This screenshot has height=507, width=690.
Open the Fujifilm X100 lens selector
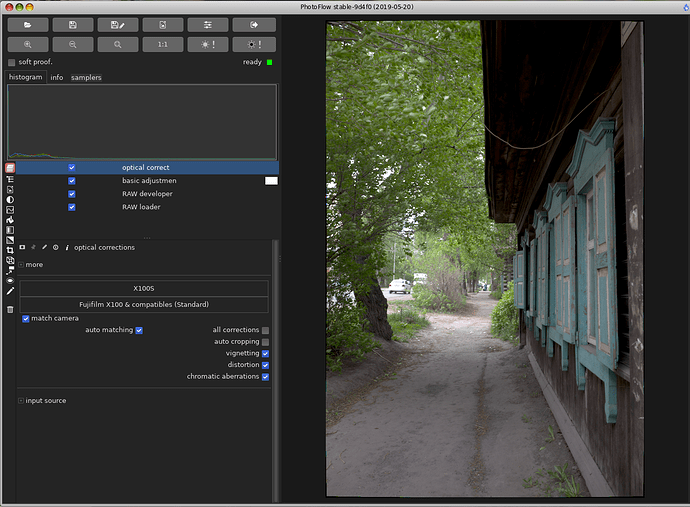tap(144, 304)
